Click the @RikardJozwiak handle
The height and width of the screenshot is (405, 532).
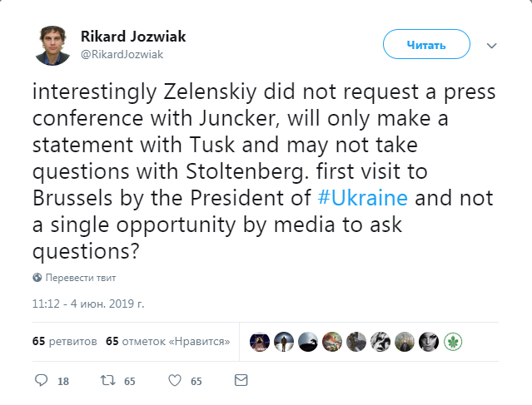[122, 54]
